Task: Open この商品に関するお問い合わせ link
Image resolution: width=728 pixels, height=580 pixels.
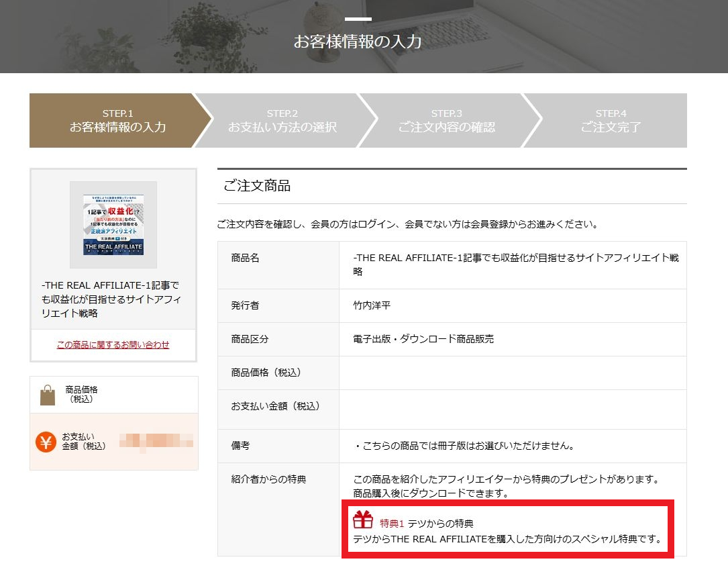Action: pyautogui.click(x=113, y=345)
